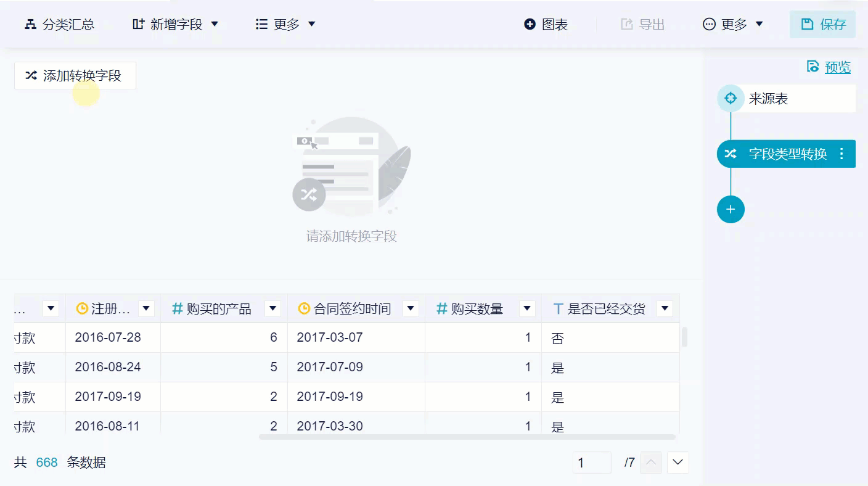The height and width of the screenshot is (486, 868).
Task: Click the plus icon to add step
Action: point(731,210)
